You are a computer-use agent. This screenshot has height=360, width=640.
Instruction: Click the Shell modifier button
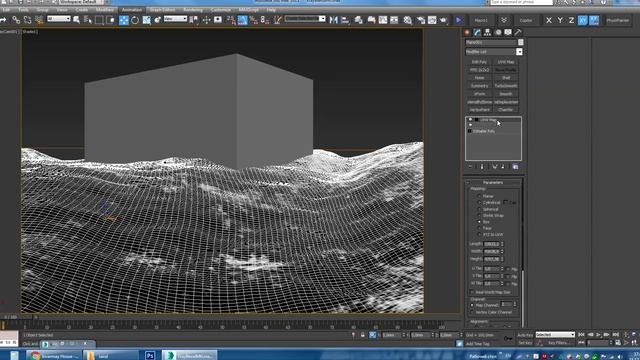click(506, 78)
